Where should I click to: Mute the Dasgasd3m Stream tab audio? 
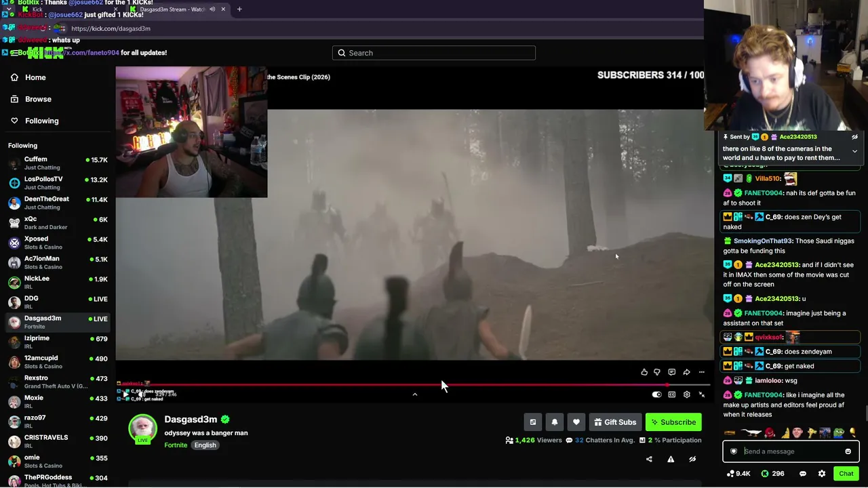click(212, 9)
